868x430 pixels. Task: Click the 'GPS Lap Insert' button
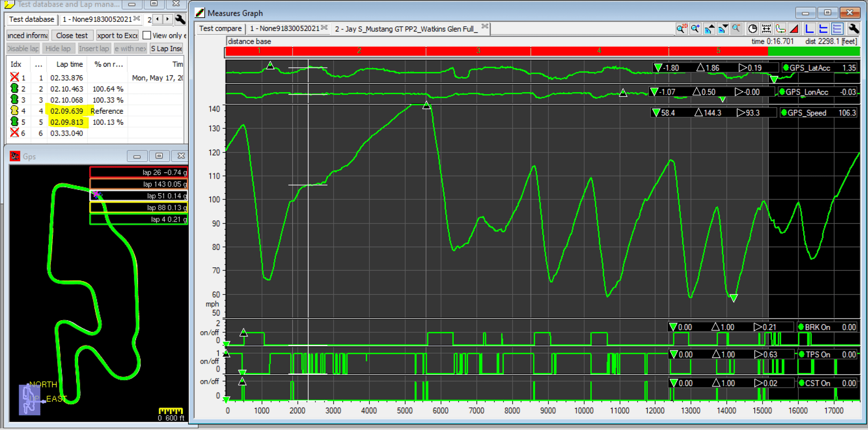167,48
